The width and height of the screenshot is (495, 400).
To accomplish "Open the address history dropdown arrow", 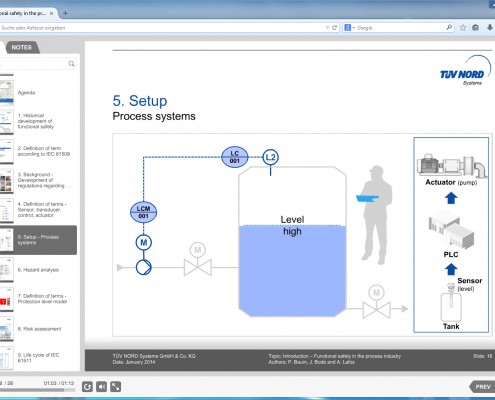I will coord(327,28).
